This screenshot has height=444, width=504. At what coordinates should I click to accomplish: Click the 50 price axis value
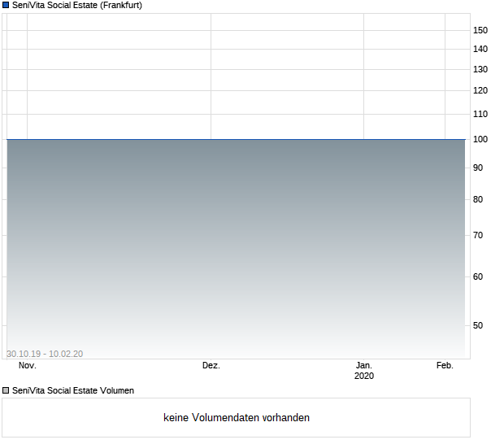(478, 325)
